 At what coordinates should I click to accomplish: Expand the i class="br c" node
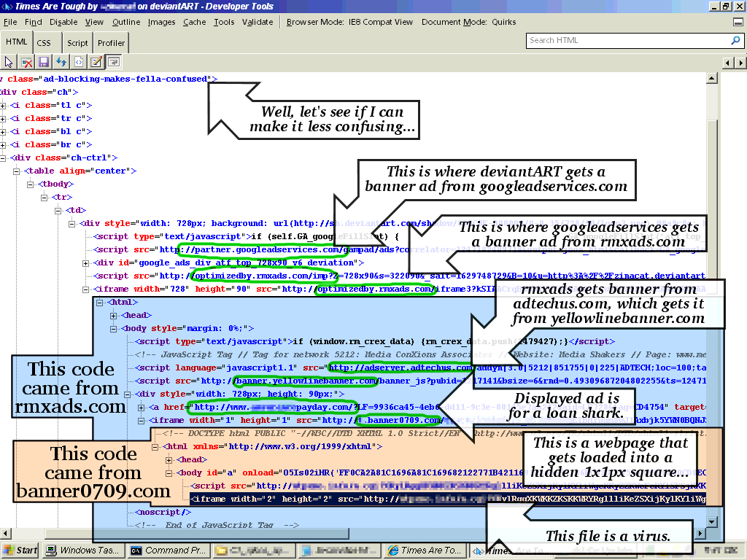[x=3, y=145]
